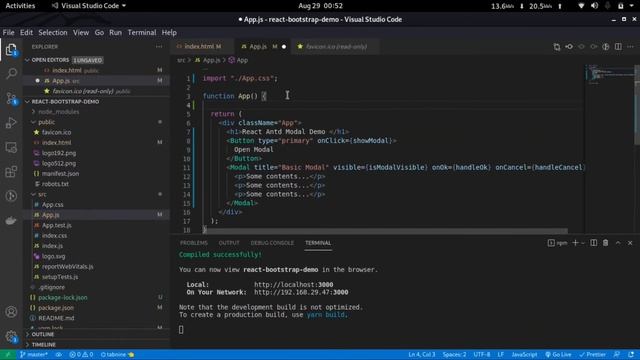Click the remote window indicator in status bar

(8, 354)
